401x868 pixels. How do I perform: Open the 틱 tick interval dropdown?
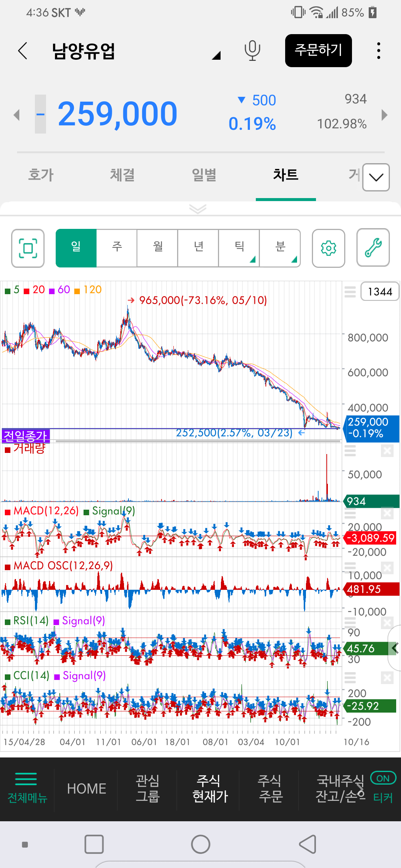(x=239, y=248)
